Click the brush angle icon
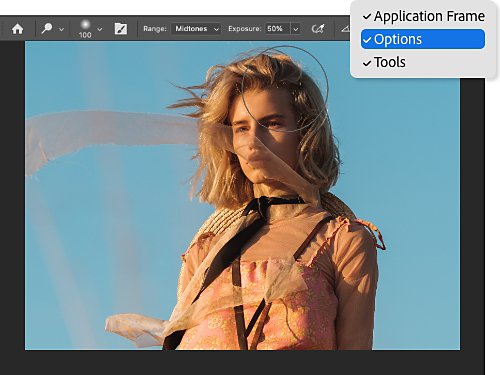Screen dimensions: 500x375 (345, 29)
